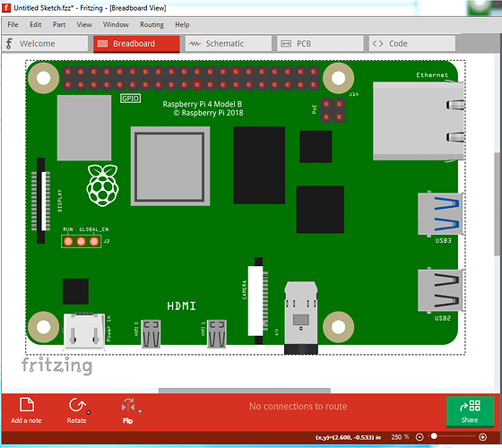Click the CAMERA ribbon connector
This screenshot has width=502, height=448.
point(258,301)
